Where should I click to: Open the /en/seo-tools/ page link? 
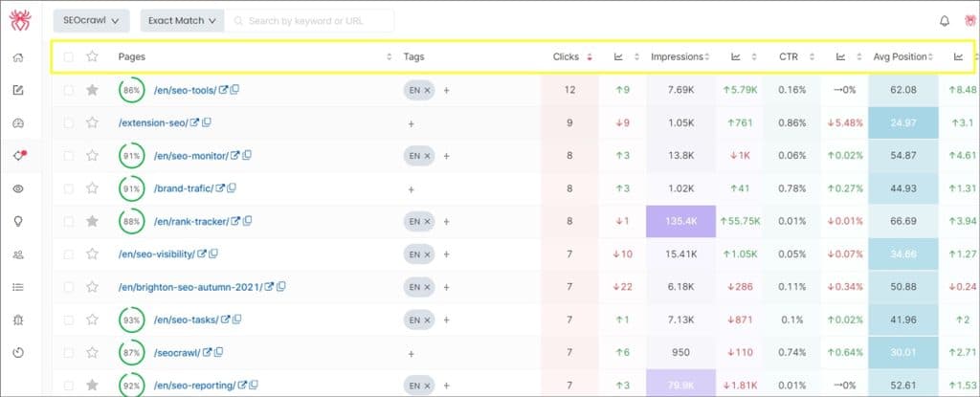point(185,91)
